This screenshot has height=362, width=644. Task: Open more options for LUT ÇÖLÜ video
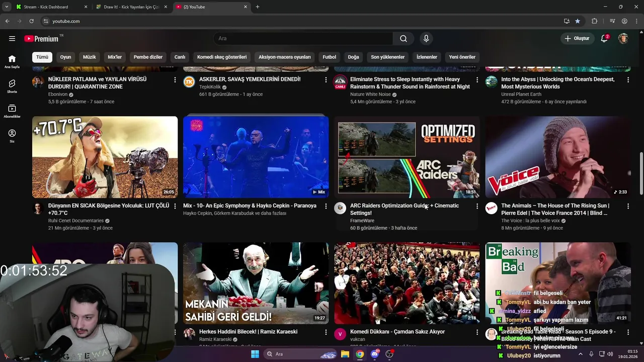coord(175,206)
